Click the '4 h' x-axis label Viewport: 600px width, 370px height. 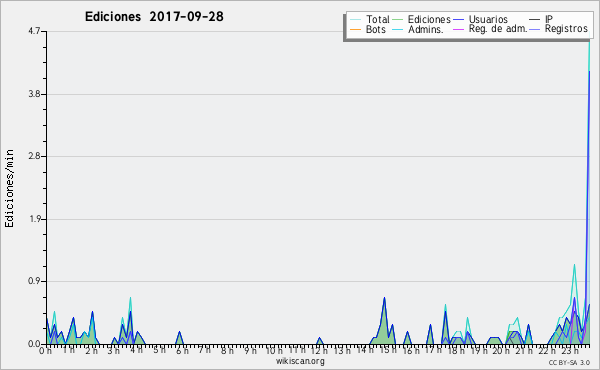click(x=137, y=350)
